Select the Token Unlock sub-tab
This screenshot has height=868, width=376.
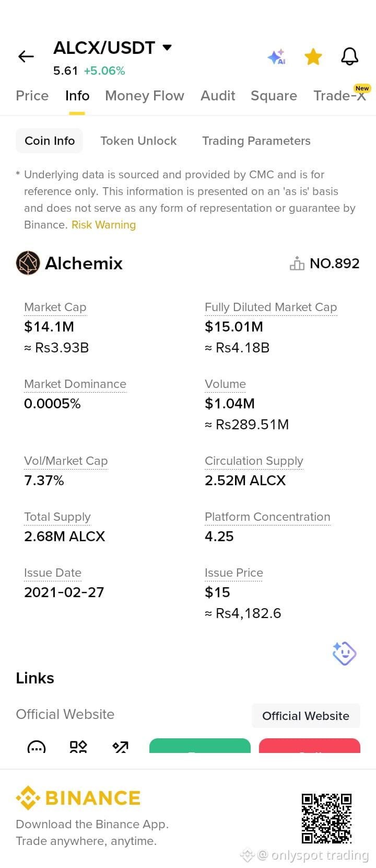point(138,141)
